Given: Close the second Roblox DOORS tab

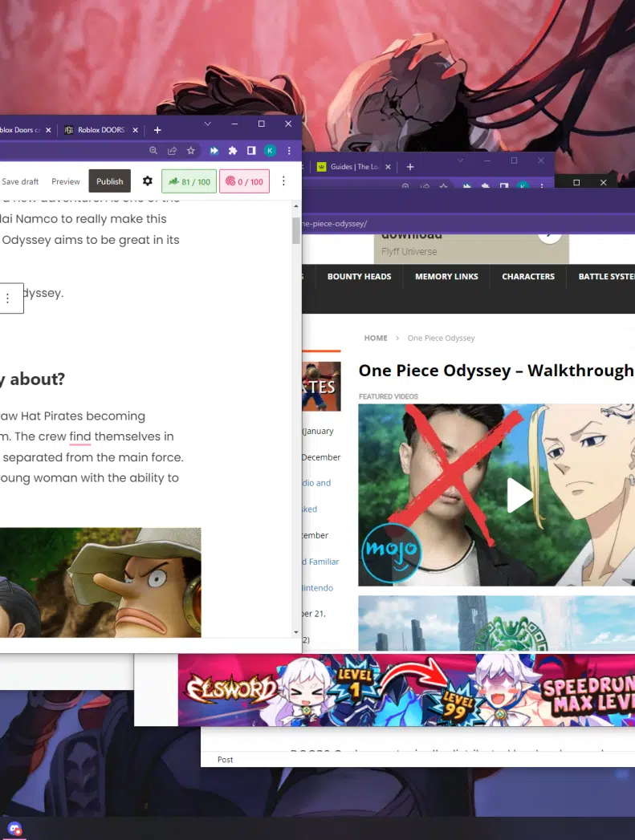Looking at the screenshot, I should click(136, 130).
